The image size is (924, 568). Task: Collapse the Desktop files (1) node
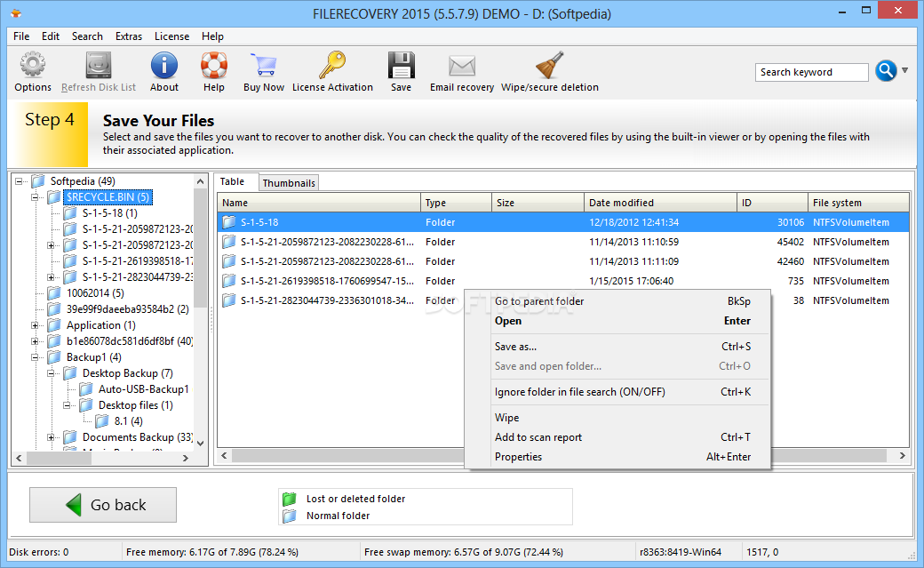tap(67, 405)
